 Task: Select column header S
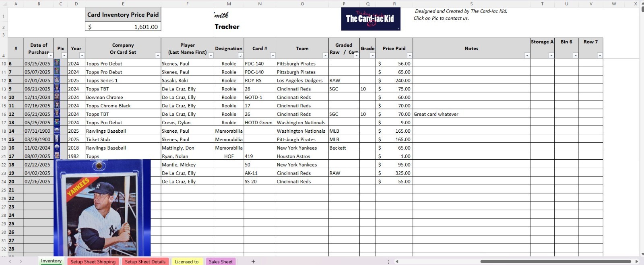(x=471, y=4)
